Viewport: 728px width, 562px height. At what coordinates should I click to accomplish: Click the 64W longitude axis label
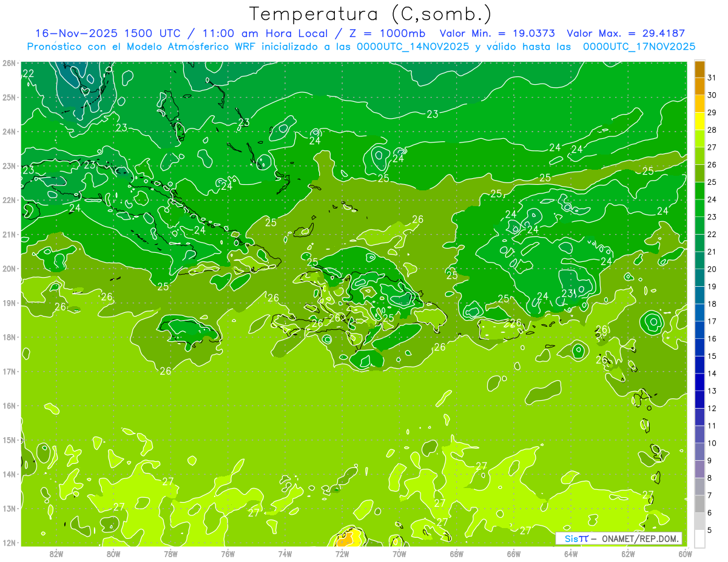pyautogui.click(x=571, y=554)
